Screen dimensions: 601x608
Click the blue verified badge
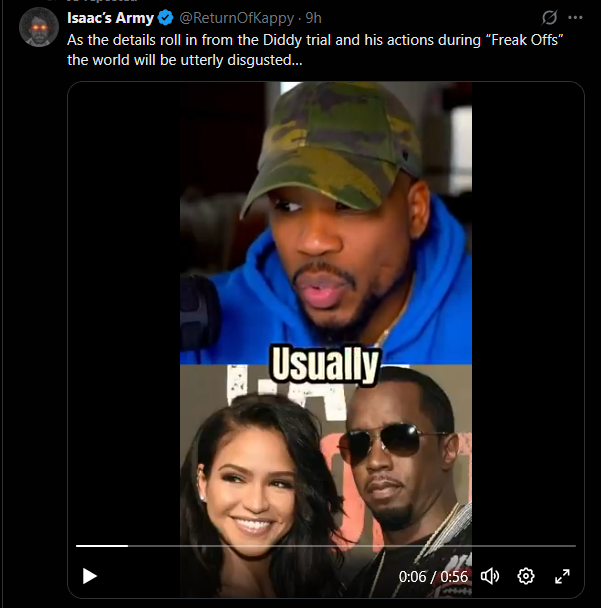[x=166, y=18]
